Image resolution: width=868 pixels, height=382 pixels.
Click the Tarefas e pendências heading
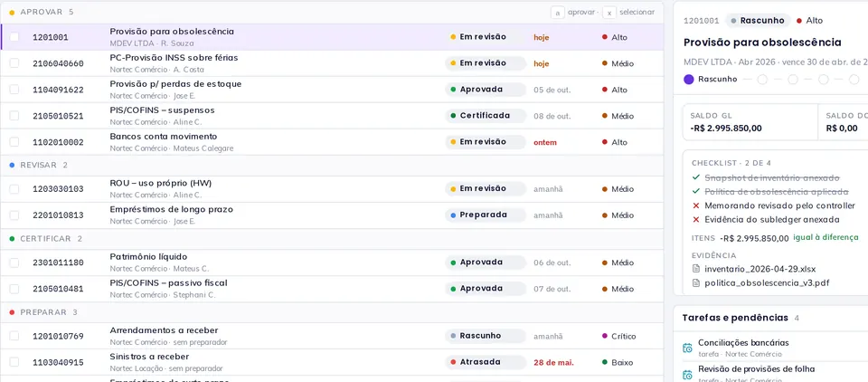734,318
